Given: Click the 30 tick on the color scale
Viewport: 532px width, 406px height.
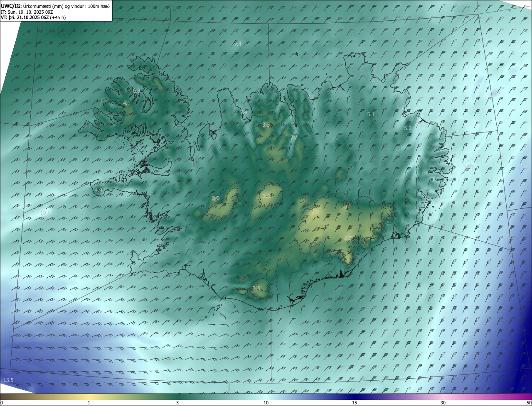Looking at the screenshot, I should coord(443,403).
